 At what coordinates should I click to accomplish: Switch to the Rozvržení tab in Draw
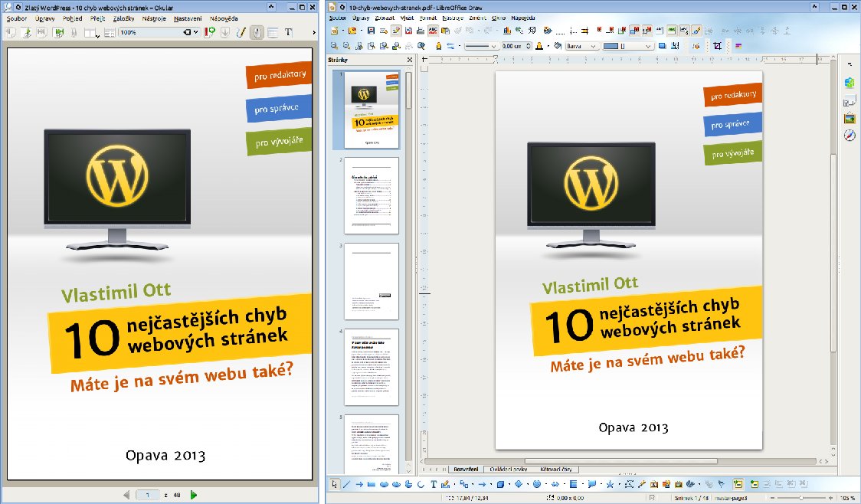(466, 470)
